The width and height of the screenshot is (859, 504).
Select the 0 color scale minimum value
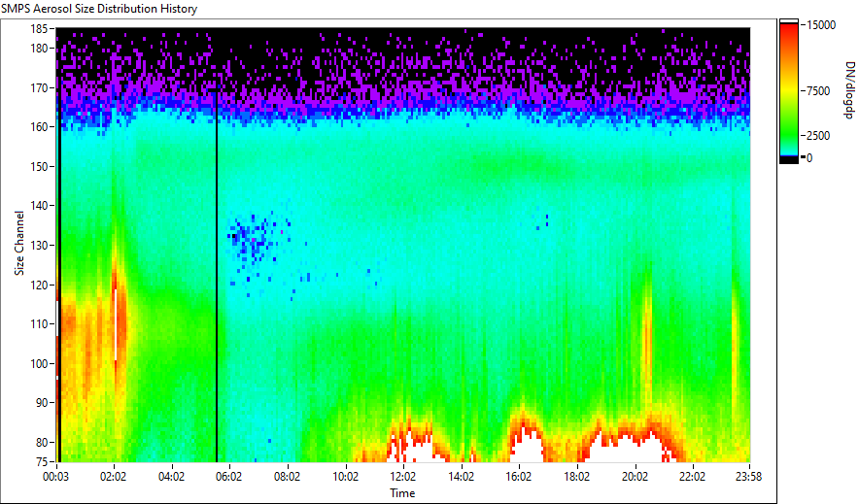click(x=809, y=158)
